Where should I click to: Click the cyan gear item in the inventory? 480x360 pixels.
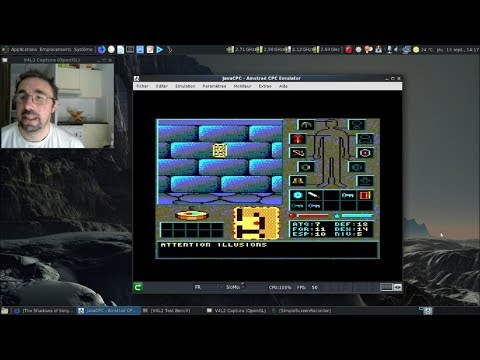[297, 195]
